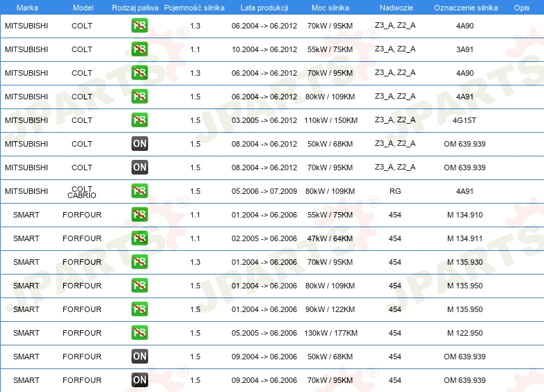Select the ON diesel icon for Forfour 50kW / 68KM

(139, 357)
